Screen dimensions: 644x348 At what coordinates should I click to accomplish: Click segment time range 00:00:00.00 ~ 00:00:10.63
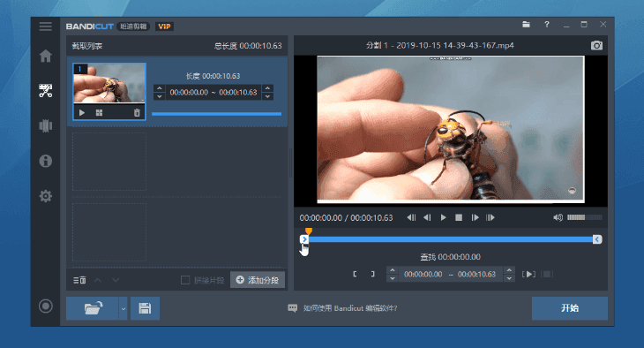(x=213, y=92)
